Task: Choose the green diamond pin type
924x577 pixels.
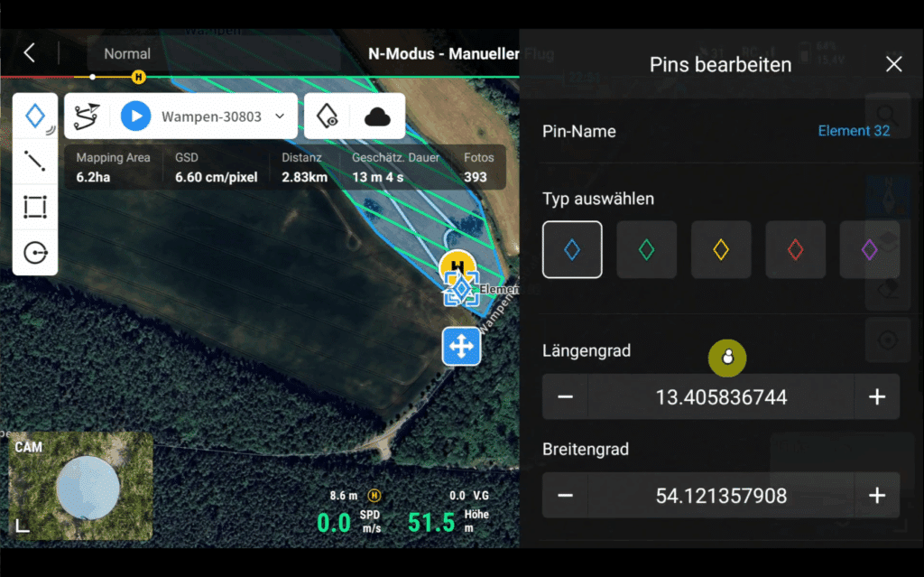Action: pos(646,249)
